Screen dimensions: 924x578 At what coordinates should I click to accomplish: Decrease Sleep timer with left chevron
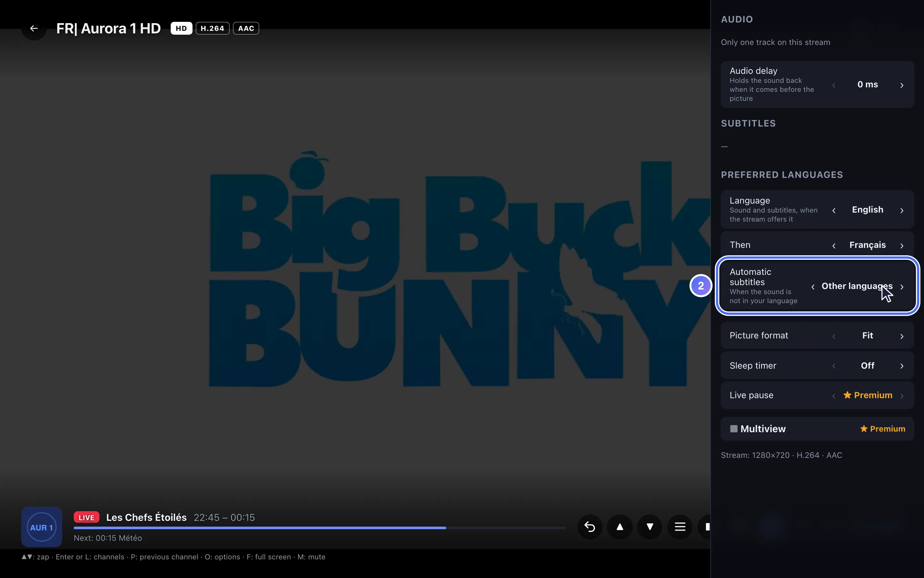point(834,365)
